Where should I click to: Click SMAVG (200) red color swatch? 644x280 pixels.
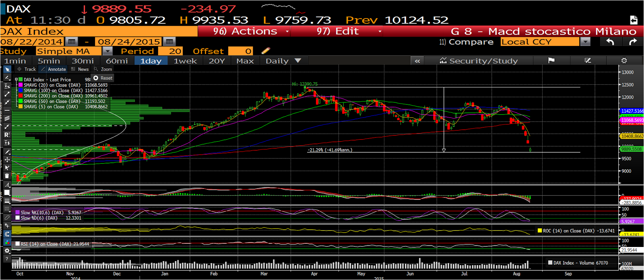pos(21,96)
